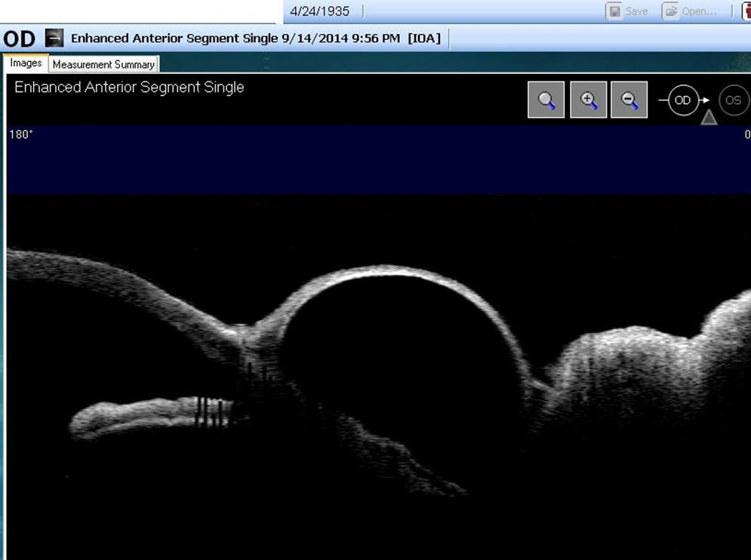Switch to the OS eye circle
The width and height of the screenshot is (751, 560).
click(734, 100)
